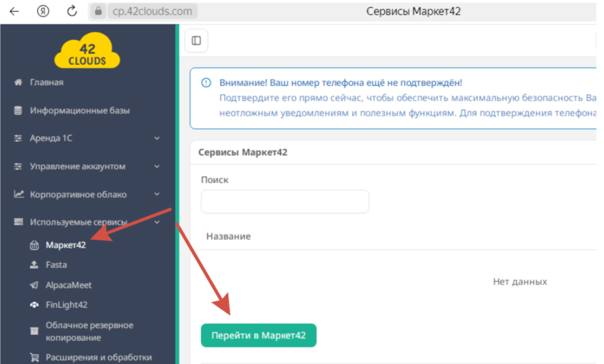Click into the Поиск search field
604x364 pixels.
tap(284, 201)
